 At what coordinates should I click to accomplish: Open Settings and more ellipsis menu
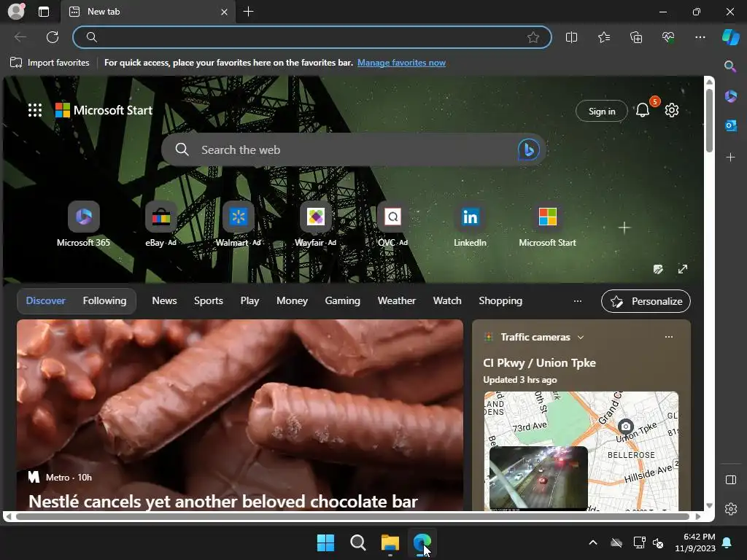point(700,37)
